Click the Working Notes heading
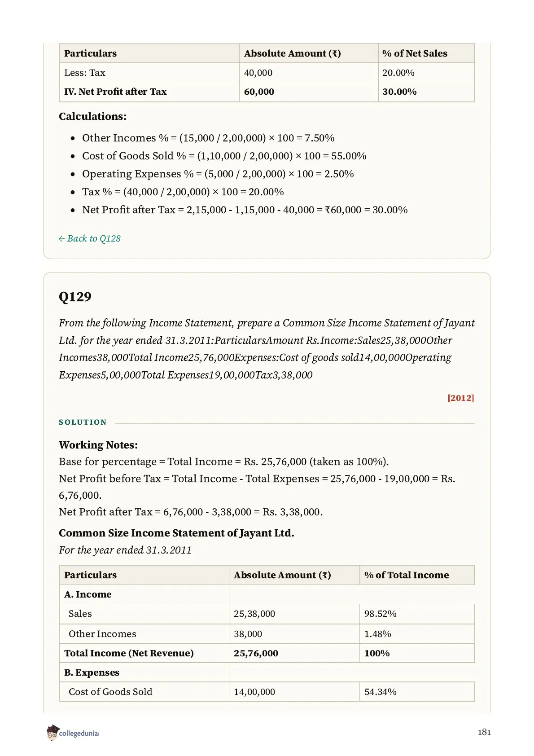This screenshot has width=534, height=756. tap(98, 445)
